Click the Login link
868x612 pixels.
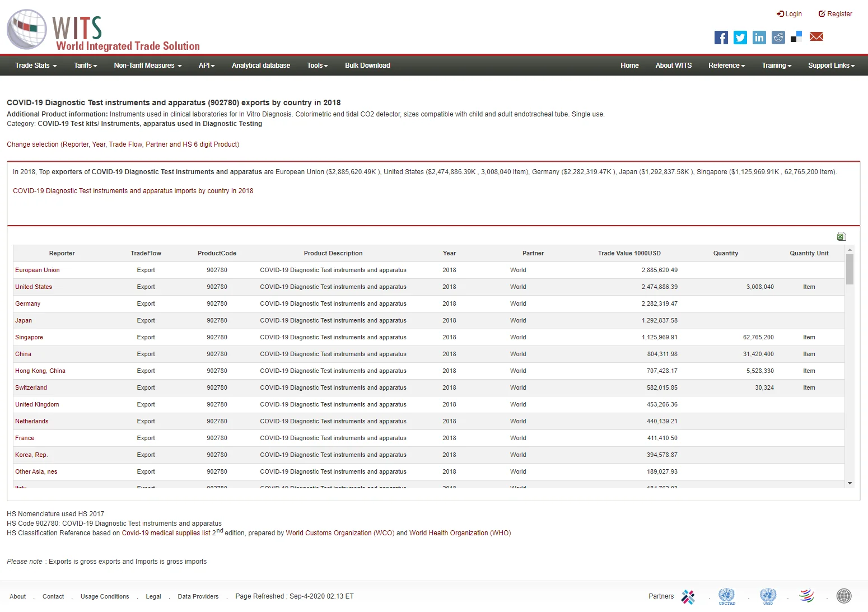(x=790, y=14)
